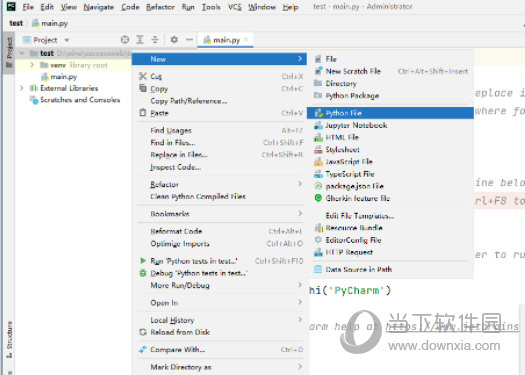Open the Project view dropdown arrow

(x=67, y=40)
